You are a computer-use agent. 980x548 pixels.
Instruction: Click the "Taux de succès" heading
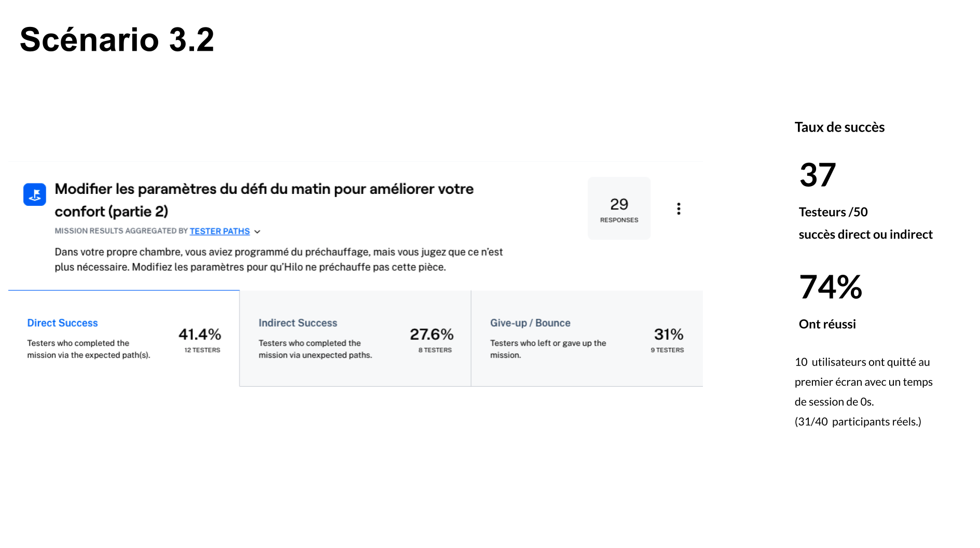[839, 128]
